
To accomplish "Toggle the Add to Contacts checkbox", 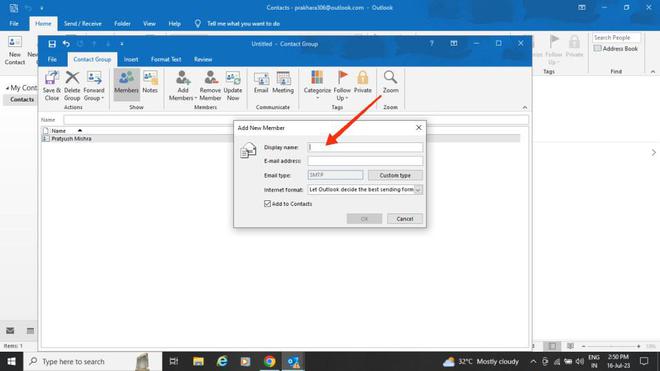I will (267, 204).
